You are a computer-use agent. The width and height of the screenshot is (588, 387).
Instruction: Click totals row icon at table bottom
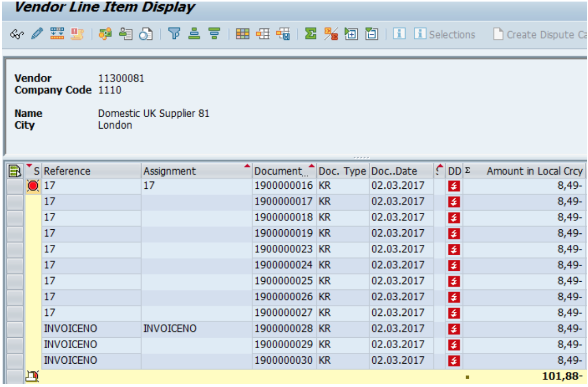pyautogui.click(x=32, y=376)
